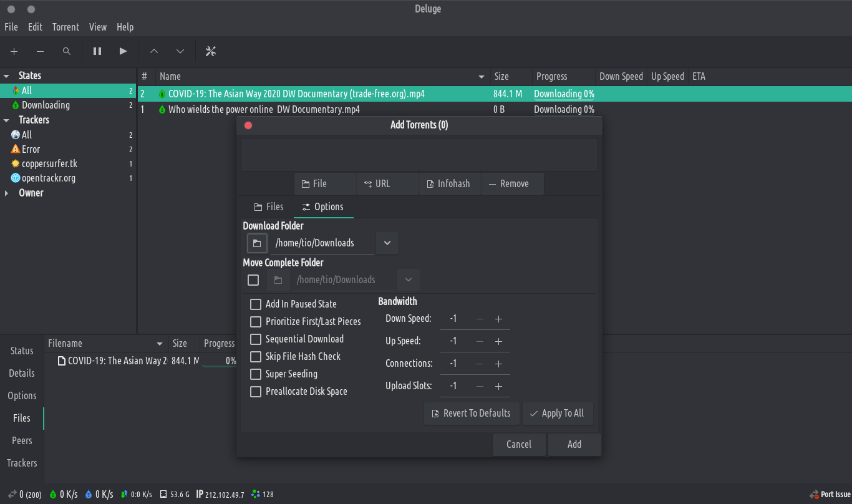This screenshot has height=504, width=852.
Task: Click the URL button in Add Torrents
Action: tap(387, 184)
